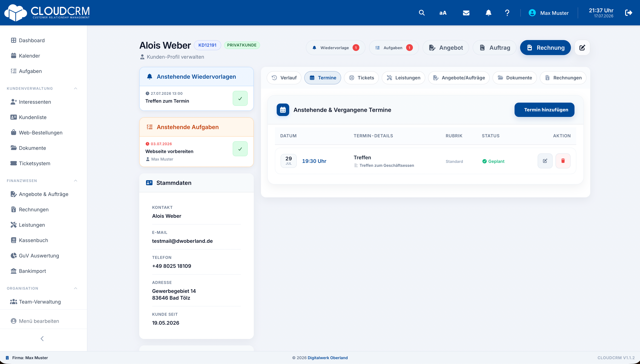
Task: Mark Webseite vorbereiten as done
Action: (x=240, y=149)
